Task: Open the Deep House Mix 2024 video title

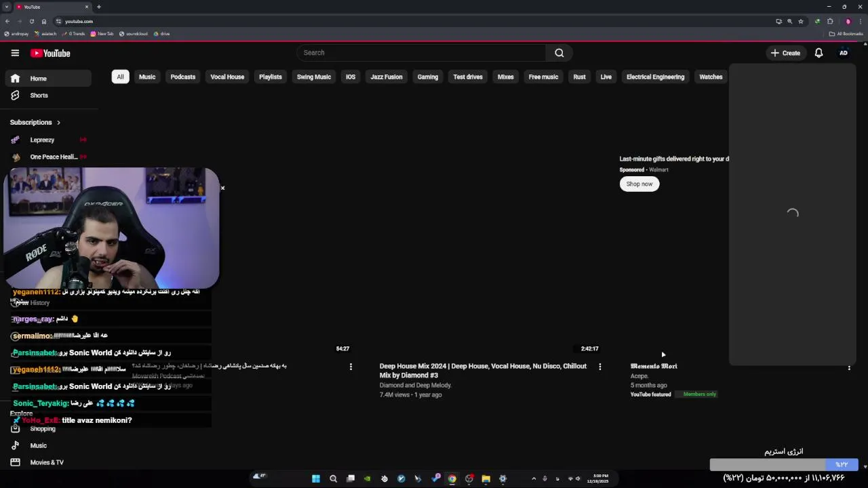Action: pos(483,371)
